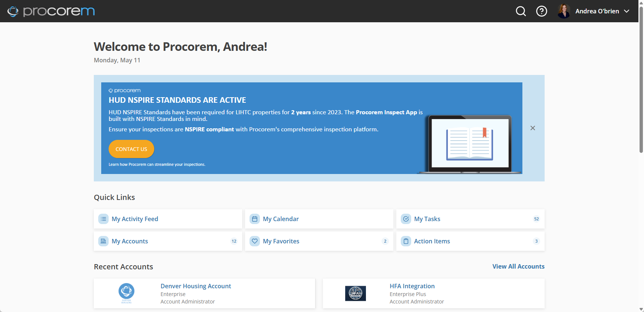This screenshot has width=644, height=312.
Task: Click the 12 badge on My Accounts
Action: coord(234,241)
